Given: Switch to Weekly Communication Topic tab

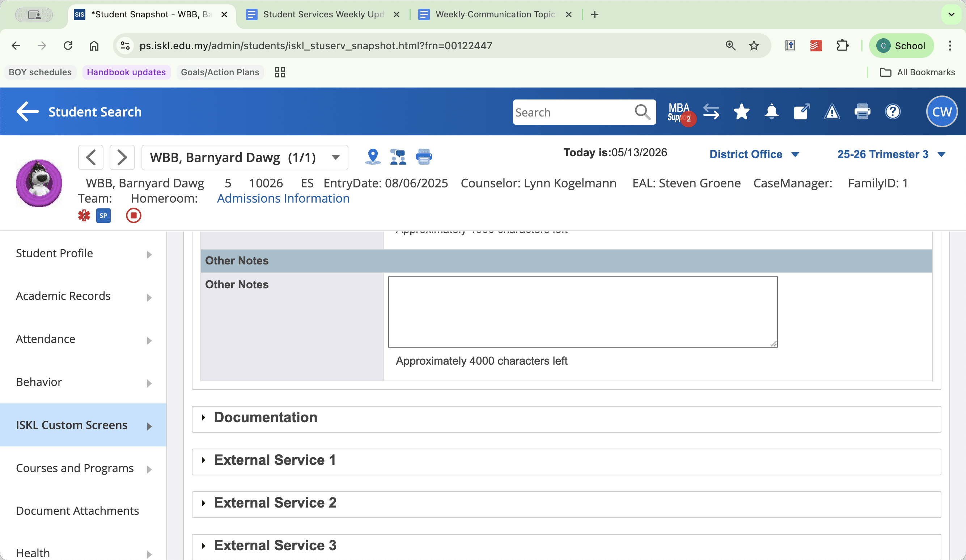Looking at the screenshot, I should (x=495, y=14).
